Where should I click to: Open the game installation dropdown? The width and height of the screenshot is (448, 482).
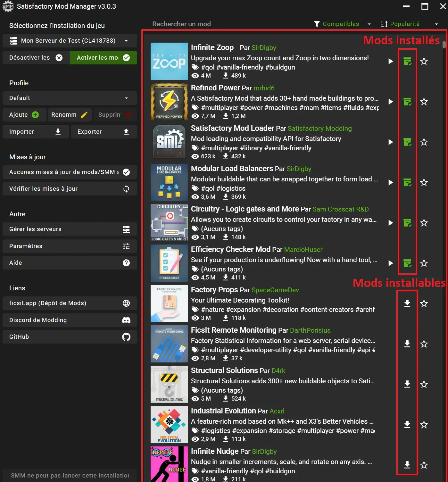click(126, 41)
